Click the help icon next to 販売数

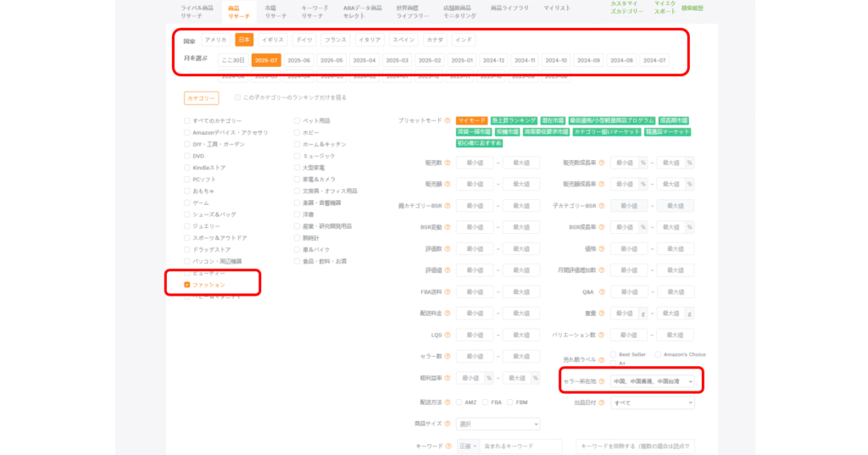tap(448, 162)
